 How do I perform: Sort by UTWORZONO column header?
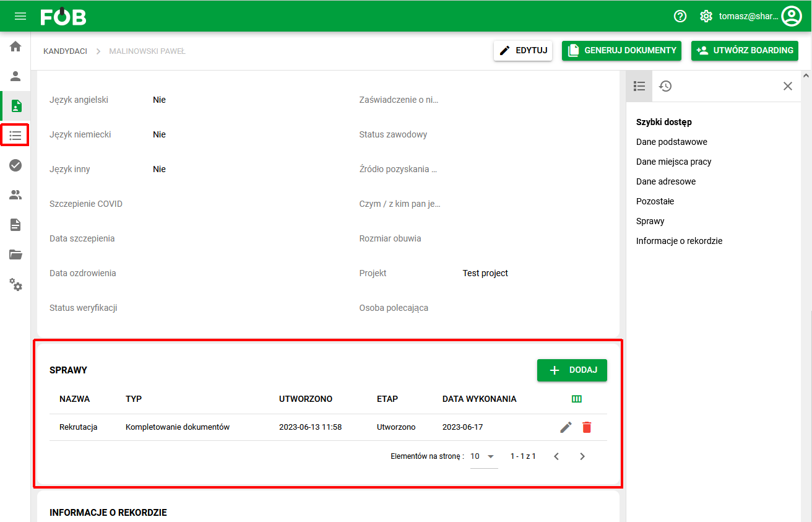(x=306, y=399)
